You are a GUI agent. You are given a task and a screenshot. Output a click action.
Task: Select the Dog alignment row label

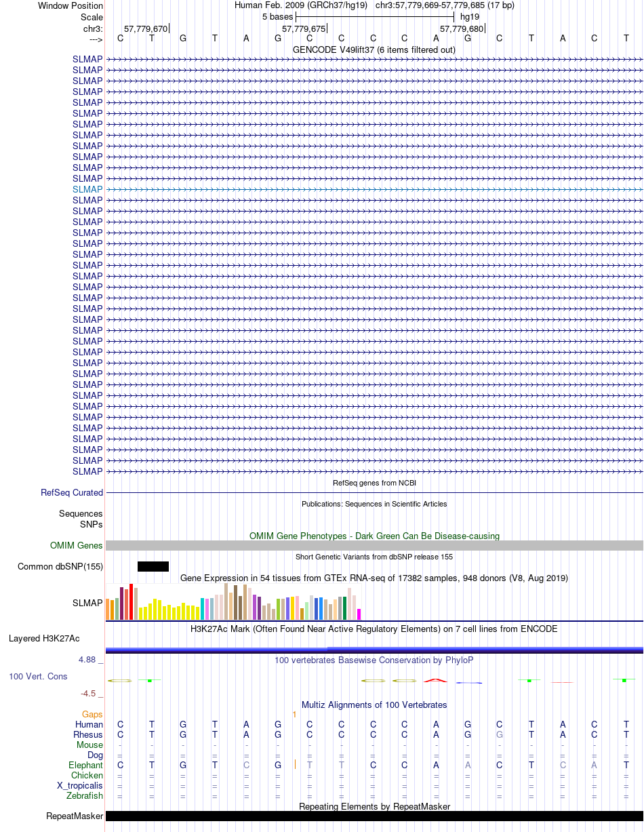95,755
